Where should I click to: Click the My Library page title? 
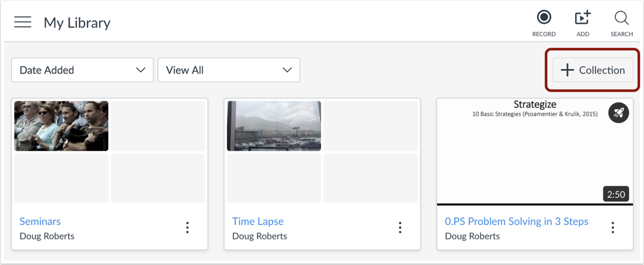click(77, 23)
